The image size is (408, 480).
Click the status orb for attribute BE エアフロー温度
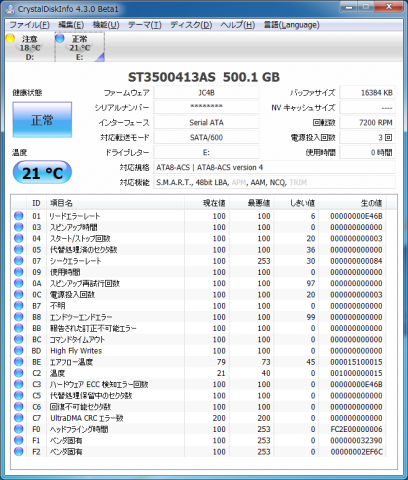[19, 362]
